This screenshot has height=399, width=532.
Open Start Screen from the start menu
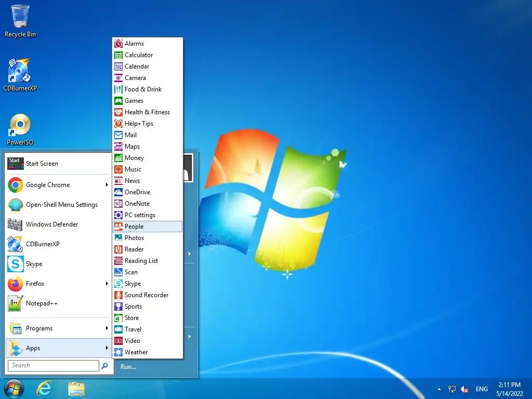58,164
